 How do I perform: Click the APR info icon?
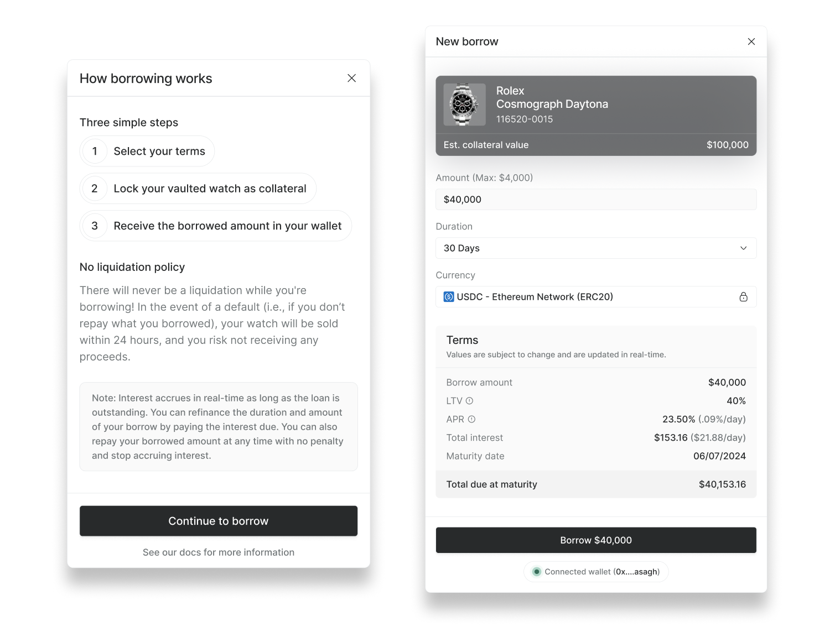pyautogui.click(x=471, y=419)
